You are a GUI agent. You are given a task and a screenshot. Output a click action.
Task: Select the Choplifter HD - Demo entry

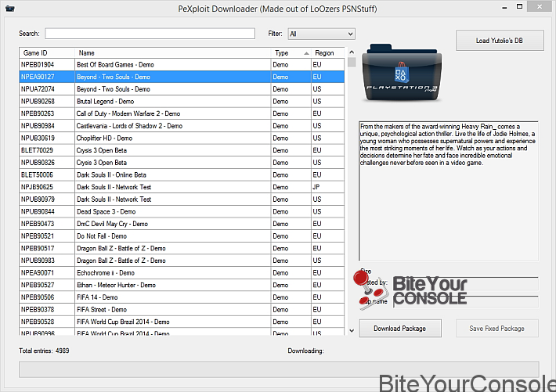coord(182,138)
